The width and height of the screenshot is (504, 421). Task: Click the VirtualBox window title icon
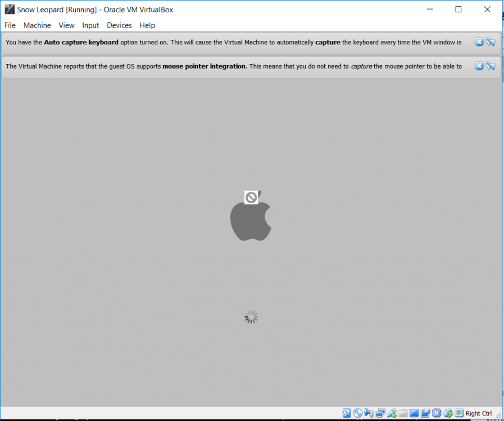tap(10, 10)
